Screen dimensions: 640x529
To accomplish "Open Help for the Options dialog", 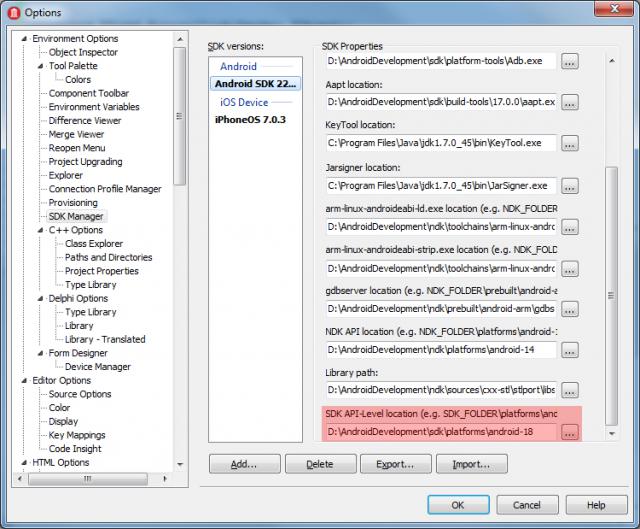I will coord(596,505).
